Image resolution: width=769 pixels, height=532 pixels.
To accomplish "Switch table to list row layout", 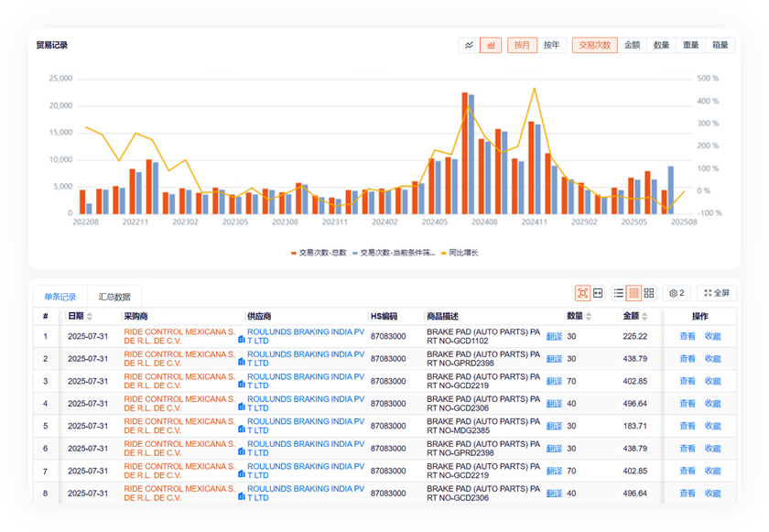I will click(x=619, y=293).
